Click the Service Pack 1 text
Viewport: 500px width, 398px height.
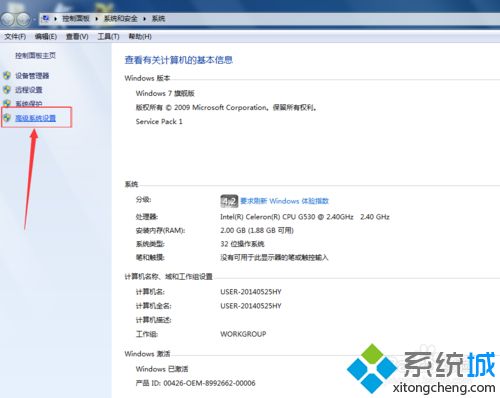click(x=159, y=122)
